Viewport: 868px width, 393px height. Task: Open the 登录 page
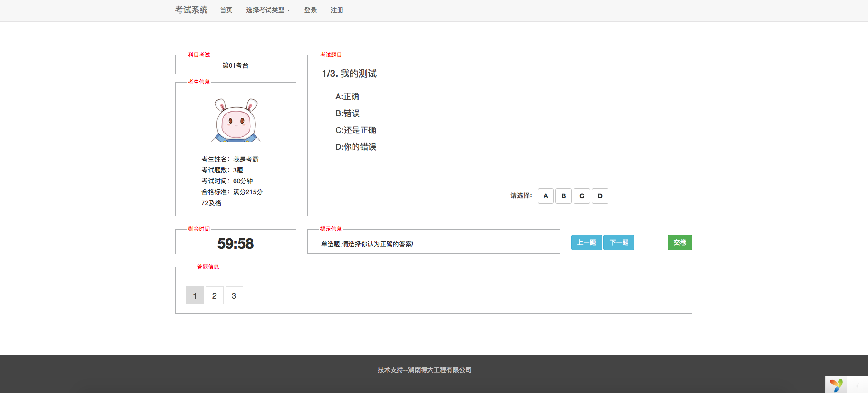coord(310,10)
